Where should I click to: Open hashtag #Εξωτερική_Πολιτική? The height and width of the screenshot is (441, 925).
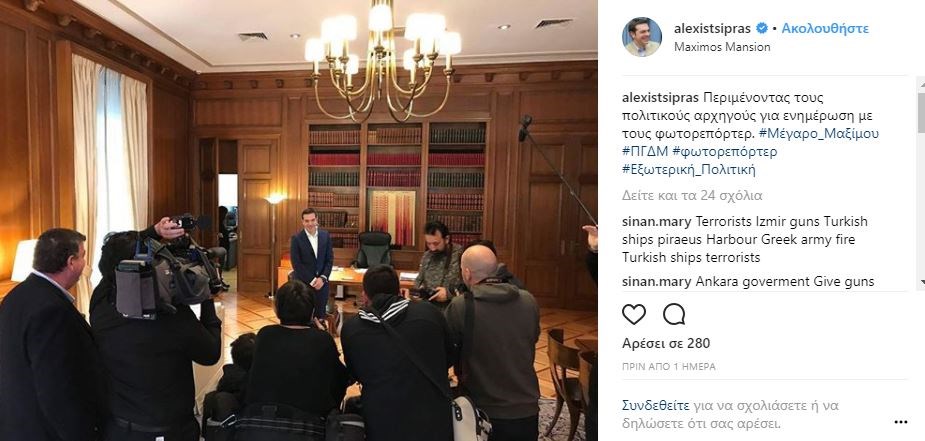[x=689, y=170]
